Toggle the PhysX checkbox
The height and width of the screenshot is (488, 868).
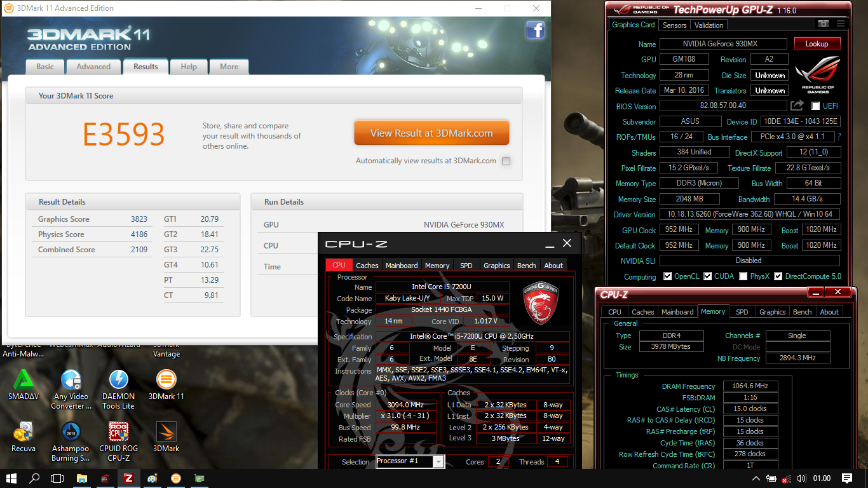(x=743, y=276)
